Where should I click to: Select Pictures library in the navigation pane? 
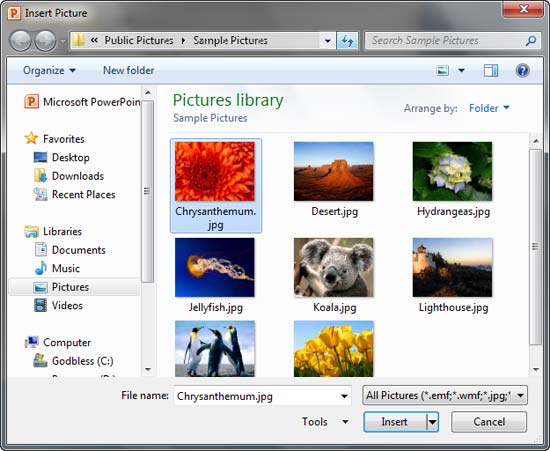coord(70,287)
